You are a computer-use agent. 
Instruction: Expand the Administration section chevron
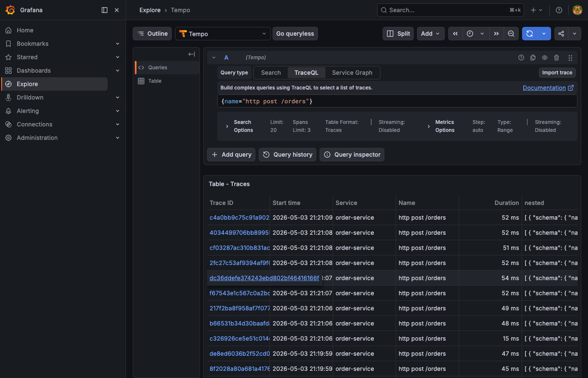pyautogui.click(x=118, y=138)
